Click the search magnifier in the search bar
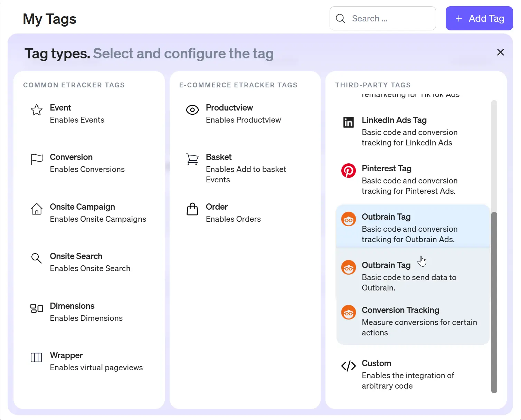This screenshot has width=521, height=420. coord(340,18)
